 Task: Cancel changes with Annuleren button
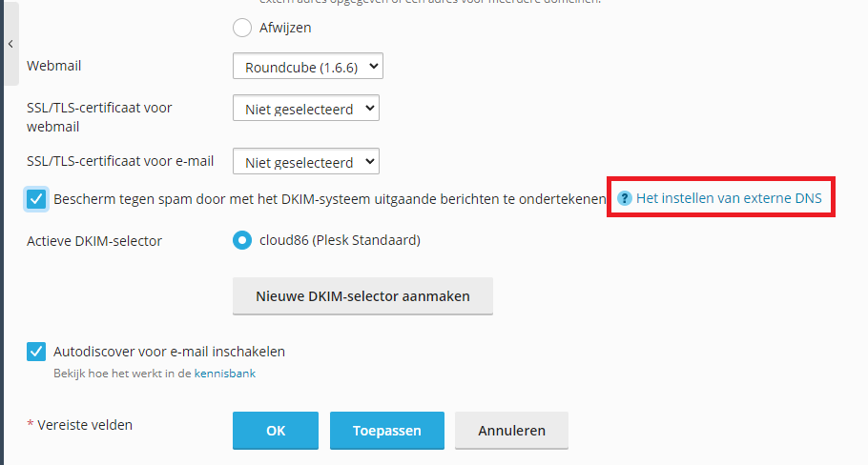click(x=511, y=431)
